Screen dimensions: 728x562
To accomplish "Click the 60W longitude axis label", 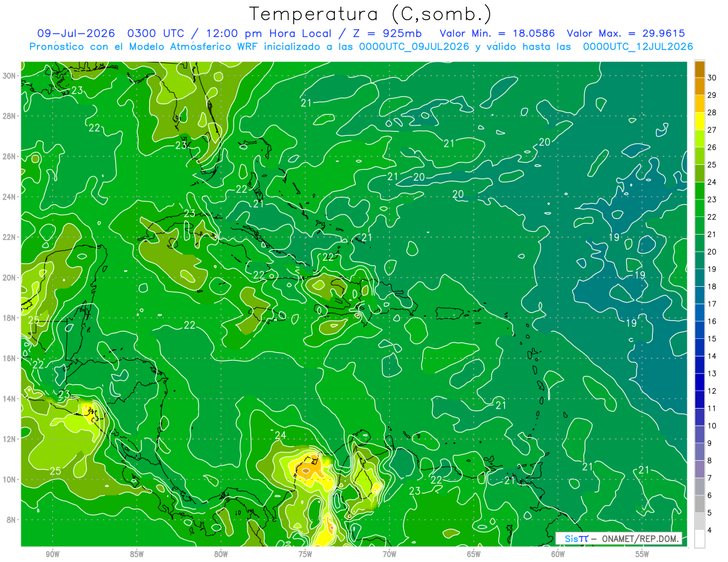I will tap(558, 555).
